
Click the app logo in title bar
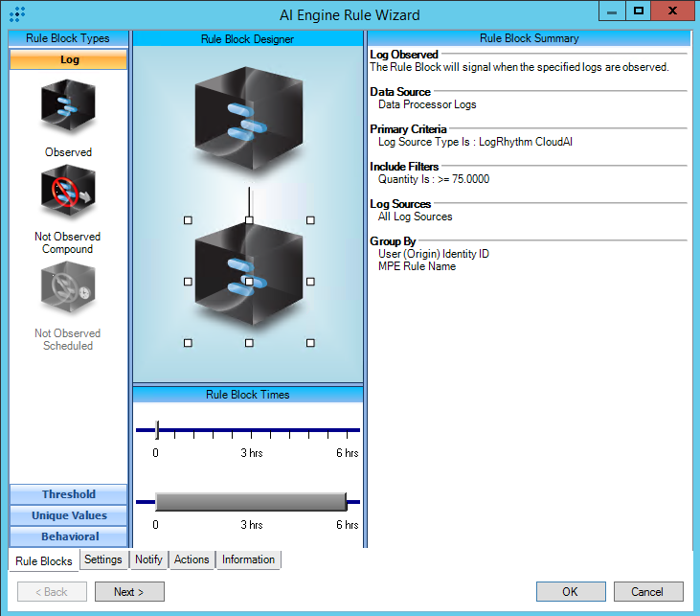click(16, 14)
